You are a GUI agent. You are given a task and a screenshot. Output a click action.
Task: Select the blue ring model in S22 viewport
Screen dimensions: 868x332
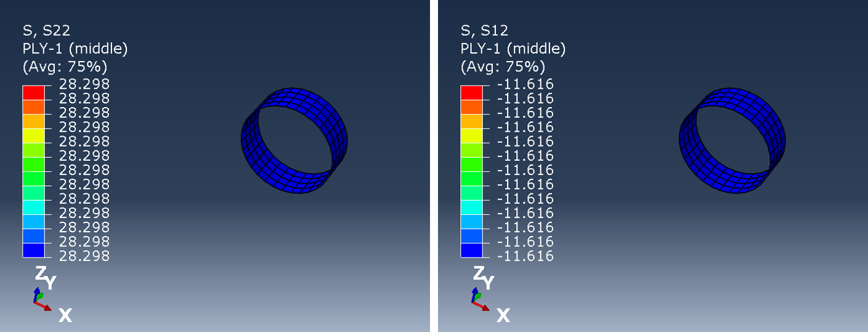tap(294, 142)
